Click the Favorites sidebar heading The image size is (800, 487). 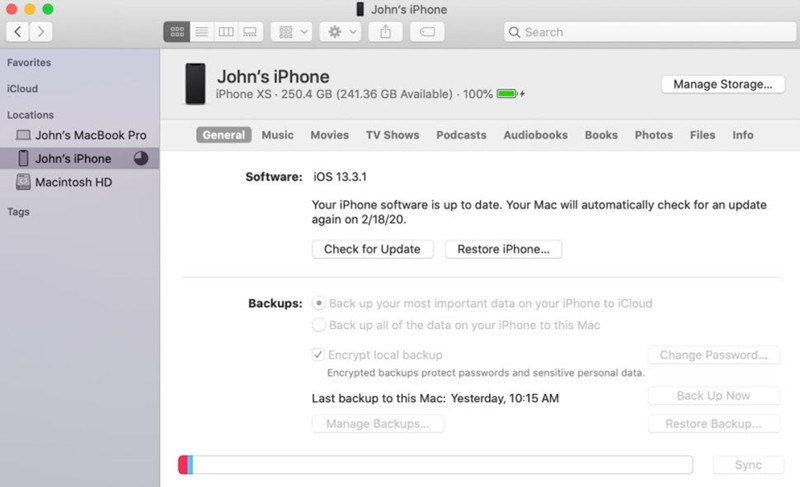coord(29,62)
